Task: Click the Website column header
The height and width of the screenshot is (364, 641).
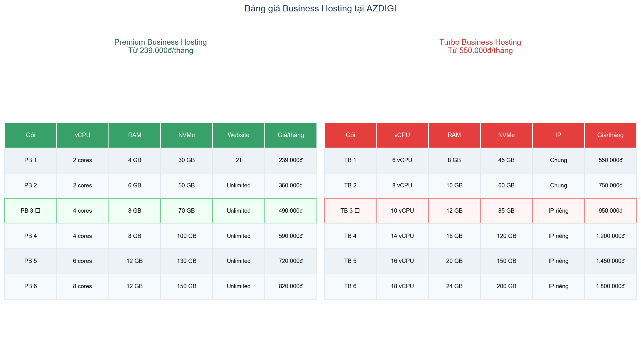Action: click(x=239, y=135)
